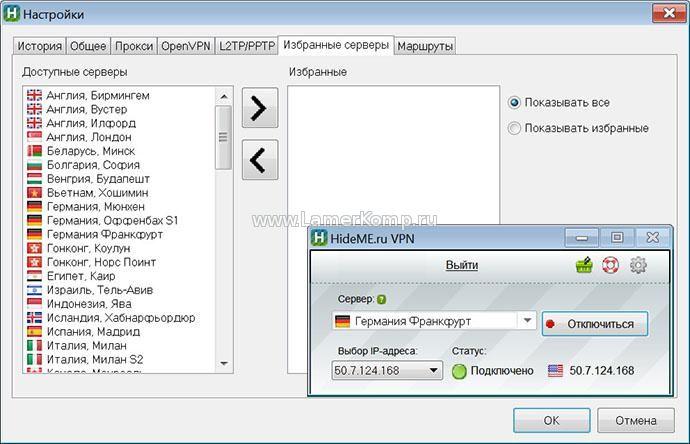Open the shopping basket icon in HideME VPN
Viewport: 690px width, 444px height.
pos(584,265)
